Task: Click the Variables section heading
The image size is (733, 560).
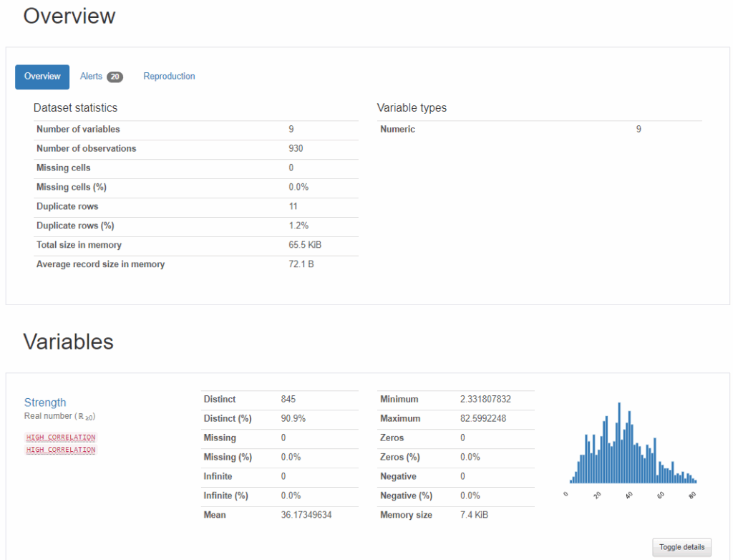Action: coord(69,342)
